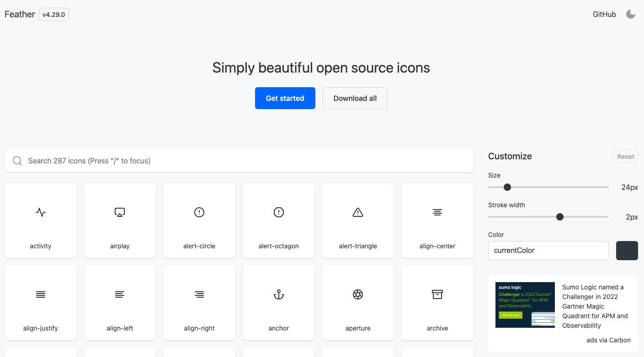Click the Get started button
The image size is (644, 357).
(285, 98)
